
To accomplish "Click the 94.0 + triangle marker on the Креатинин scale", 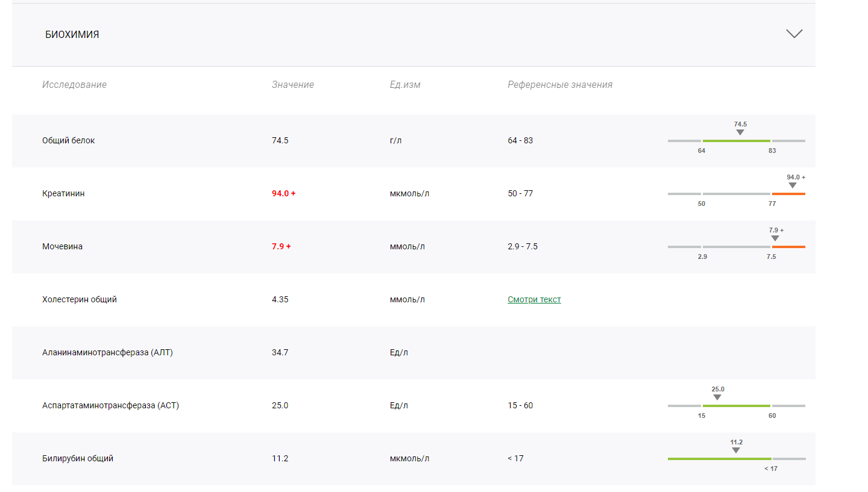I will tap(793, 185).
